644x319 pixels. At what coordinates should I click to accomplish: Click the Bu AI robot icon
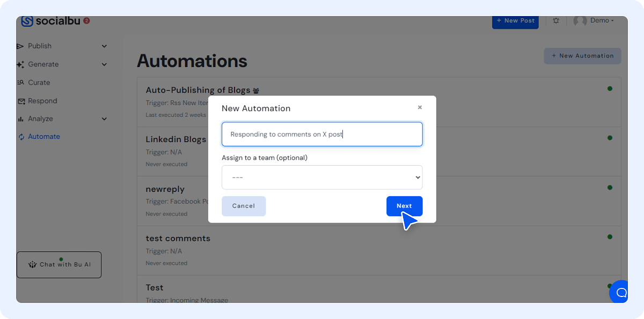[x=33, y=264]
